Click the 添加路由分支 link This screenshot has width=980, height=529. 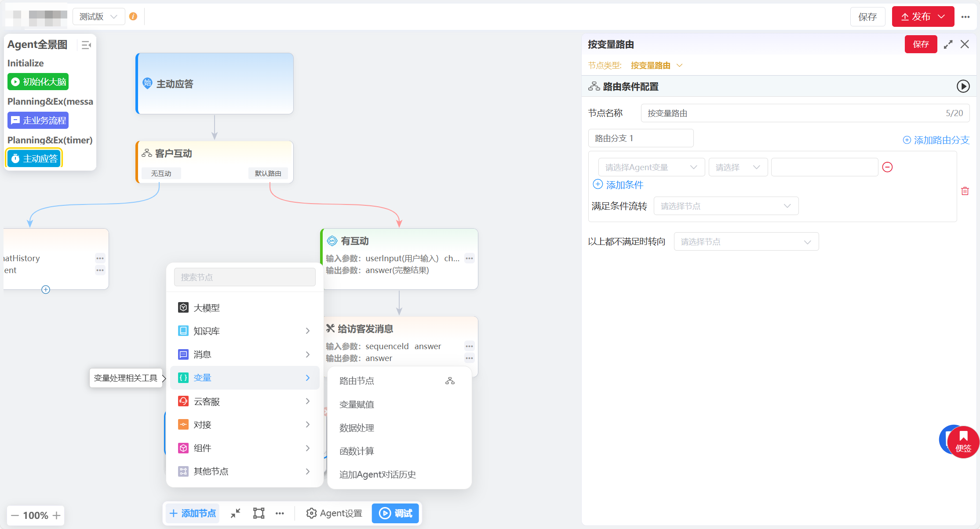click(x=936, y=140)
